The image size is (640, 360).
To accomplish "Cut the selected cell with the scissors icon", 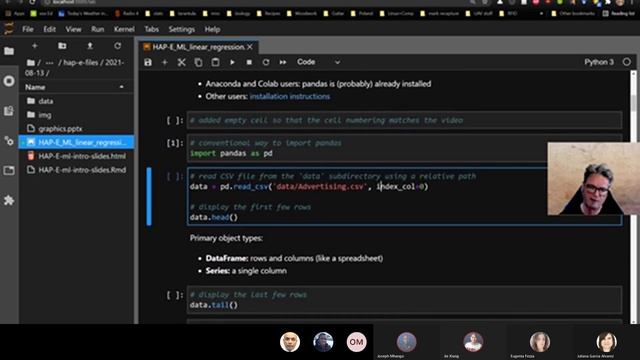I will (181, 62).
